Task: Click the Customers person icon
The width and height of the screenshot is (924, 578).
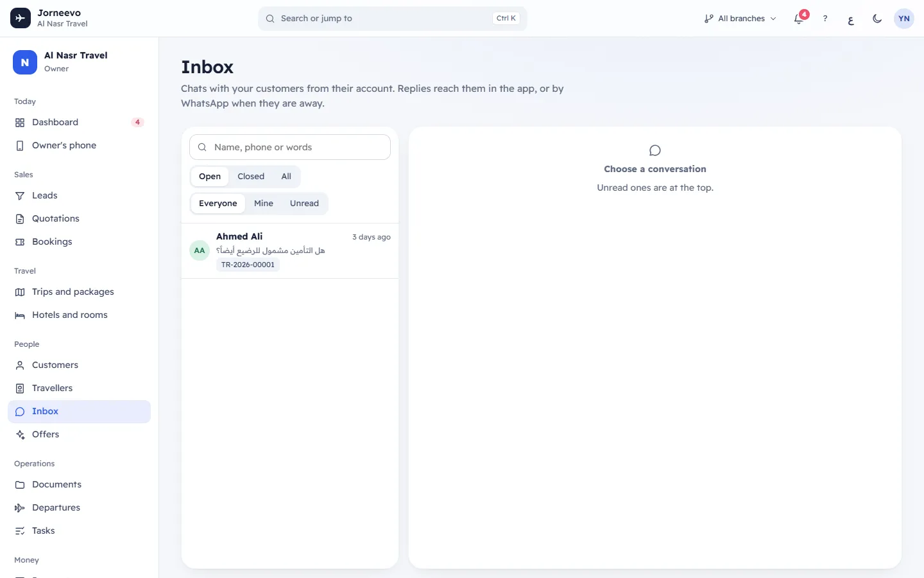Action: [20, 365]
